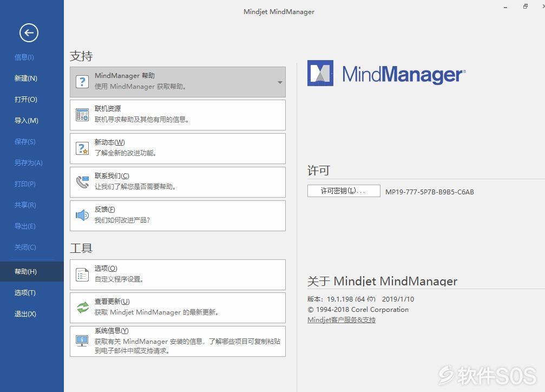Click the 工具 section heading

[81, 249]
